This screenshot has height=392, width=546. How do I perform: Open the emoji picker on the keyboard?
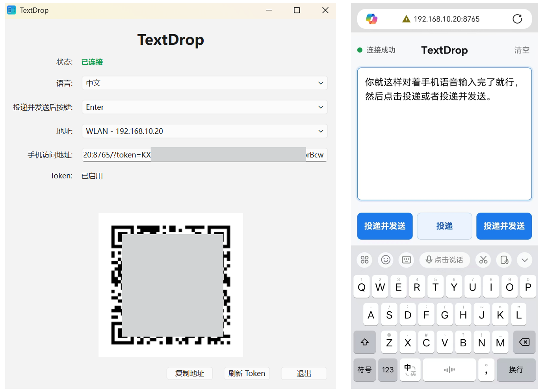click(386, 260)
